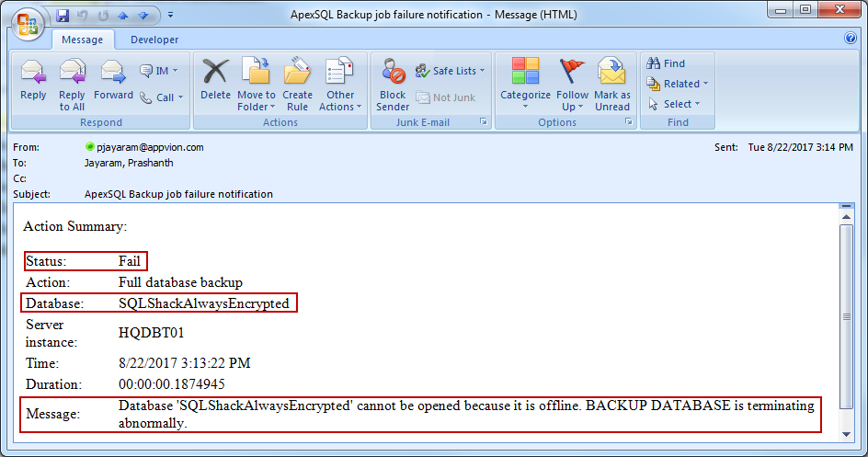868x457 pixels.
Task: Click time value '8/22/2017 3:13:22 PM'
Action: pos(184,363)
